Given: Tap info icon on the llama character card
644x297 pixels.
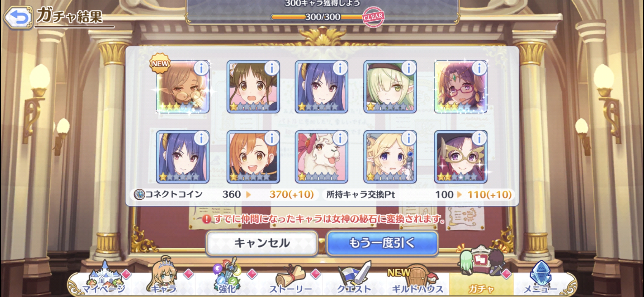Looking at the screenshot, I should point(340,138).
